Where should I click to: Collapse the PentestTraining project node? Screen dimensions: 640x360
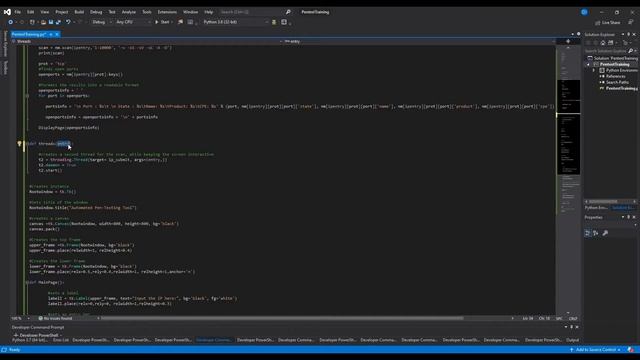pos(588,64)
